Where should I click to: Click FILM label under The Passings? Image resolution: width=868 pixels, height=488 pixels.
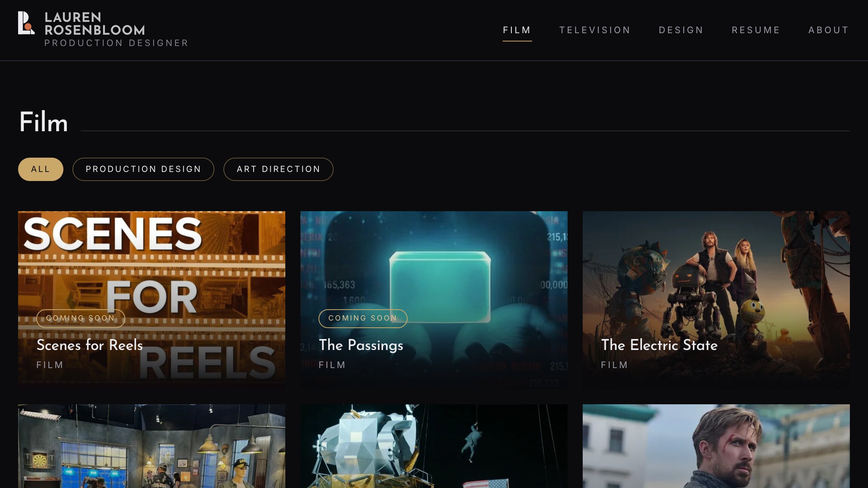coord(332,365)
